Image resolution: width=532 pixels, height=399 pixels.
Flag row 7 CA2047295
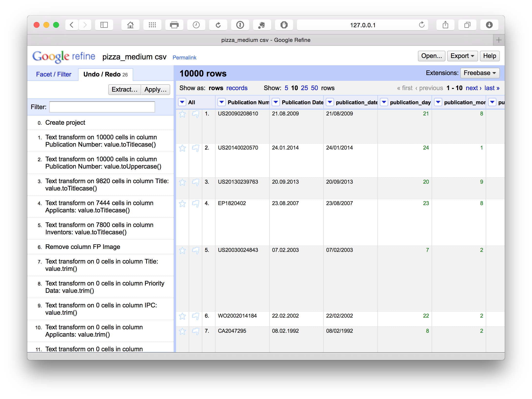(196, 331)
